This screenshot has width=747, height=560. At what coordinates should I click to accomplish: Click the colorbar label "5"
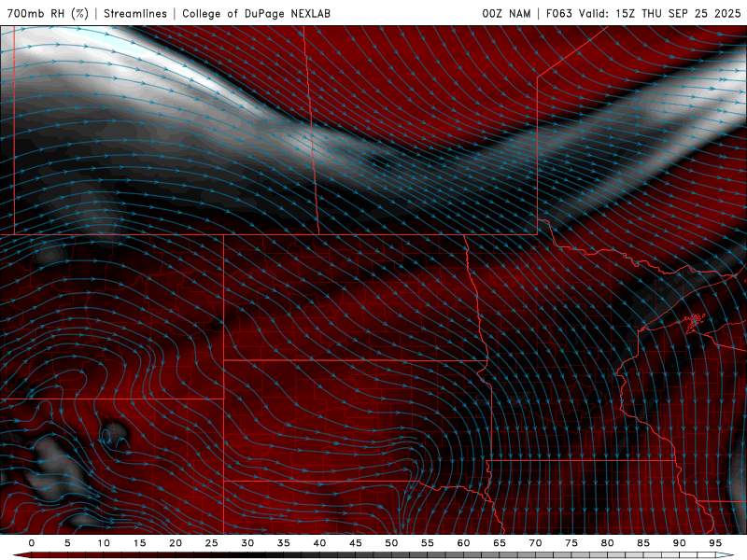click(67, 543)
